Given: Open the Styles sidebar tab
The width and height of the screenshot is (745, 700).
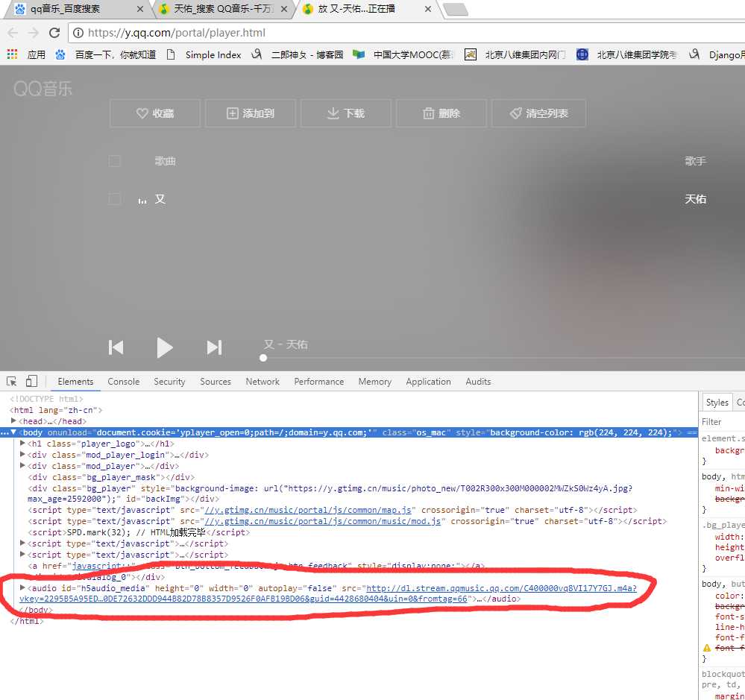Looking at the screenshot, I should coord(717,403).
